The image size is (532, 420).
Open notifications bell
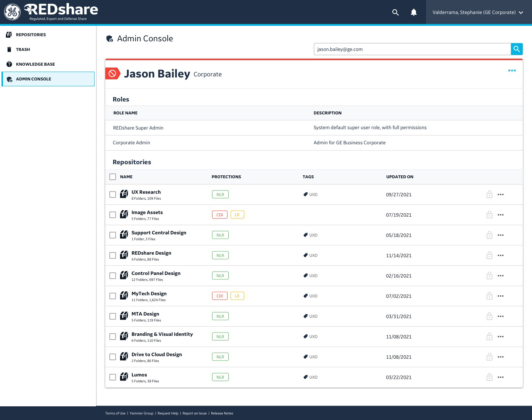pyautogui.click(x=414, y=13)
